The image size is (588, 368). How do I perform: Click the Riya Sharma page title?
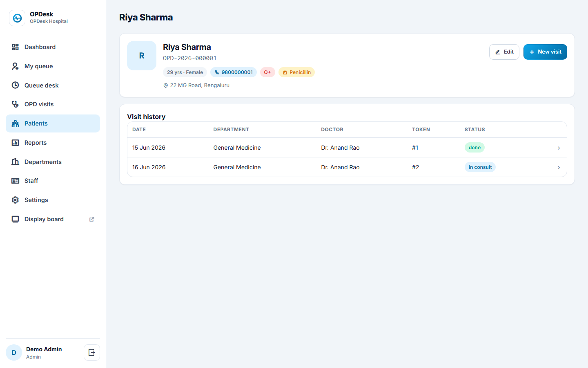[x=146, y=17]
